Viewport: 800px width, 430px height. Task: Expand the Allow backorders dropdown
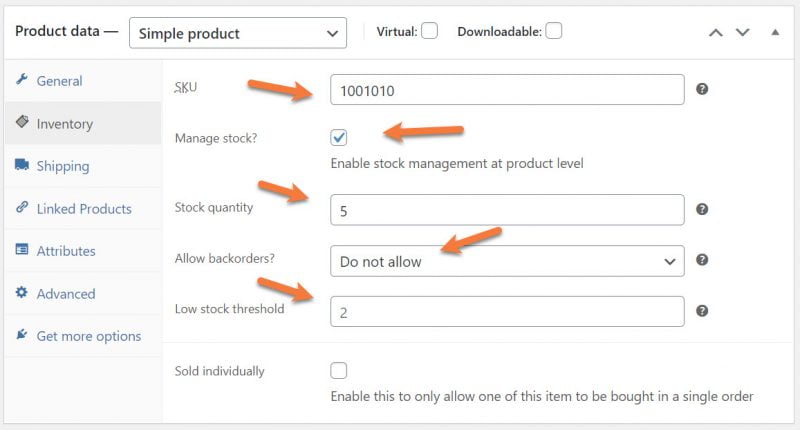pos(507,261)
